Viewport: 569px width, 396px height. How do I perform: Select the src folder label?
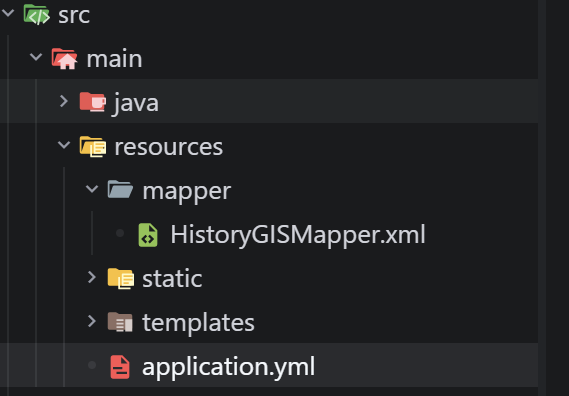coord(74,15)
